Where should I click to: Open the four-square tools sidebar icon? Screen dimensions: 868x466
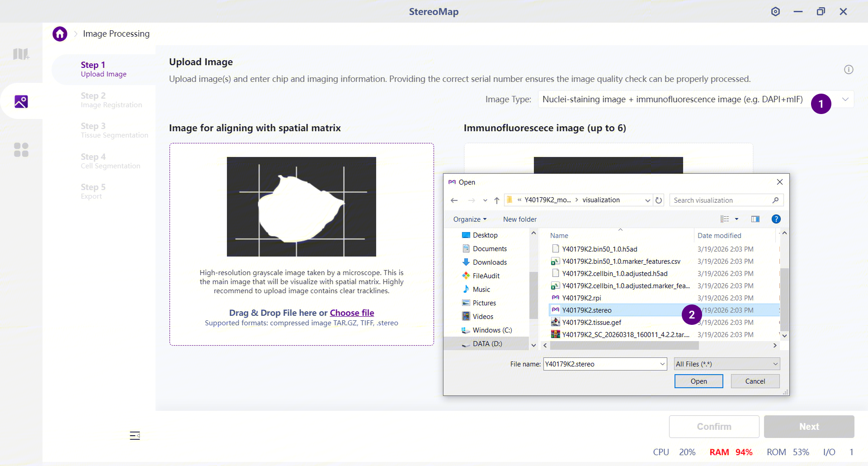tap(21, 150)
